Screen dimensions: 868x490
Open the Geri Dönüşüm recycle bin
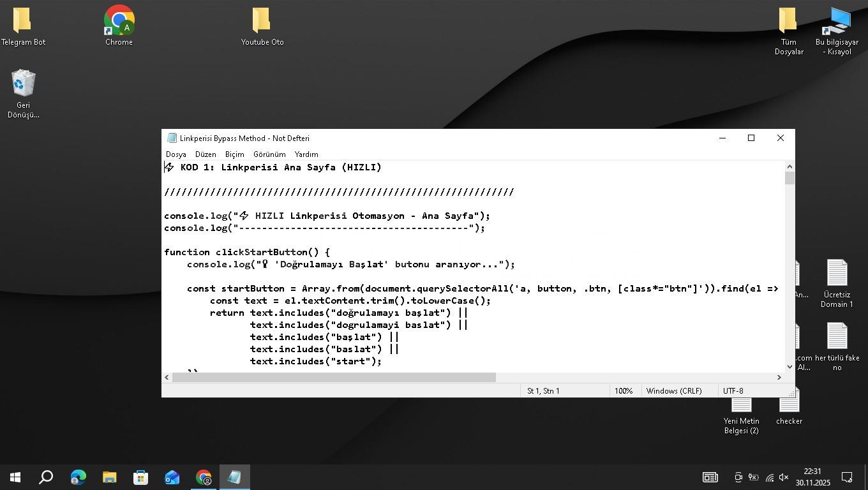pyautogui.click(x=24, y=85)
